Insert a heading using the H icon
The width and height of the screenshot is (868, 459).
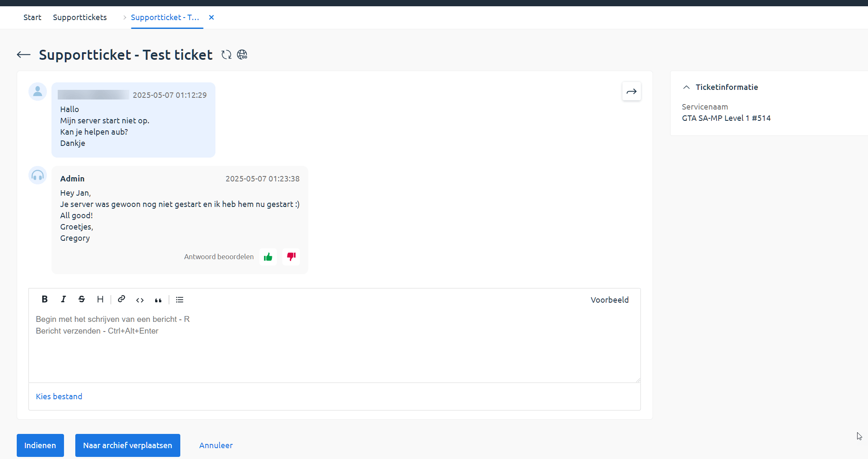click(x=100, y=299)
